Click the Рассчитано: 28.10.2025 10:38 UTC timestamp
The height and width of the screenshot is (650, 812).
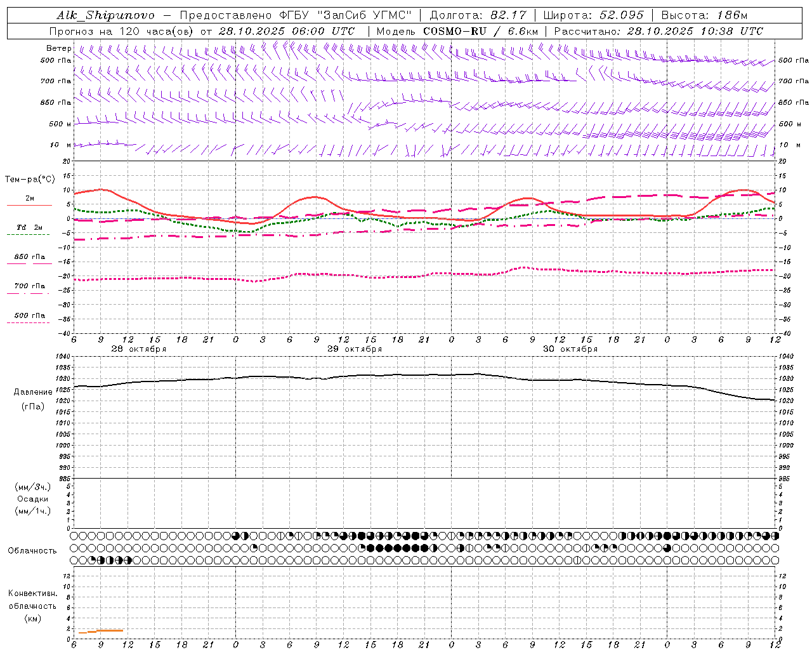(x=658, y=31)
